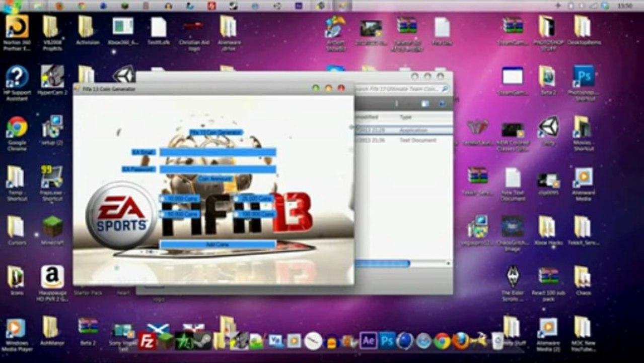Open the Skyrim Elder Scrolls desktop icon

coord(513,283)
